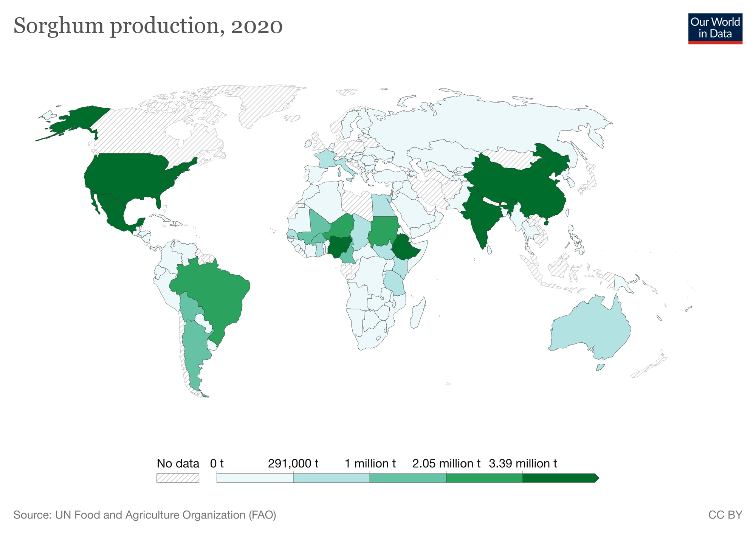Select Kenya on the map
The image size is (756, 534).
[401, 267]
